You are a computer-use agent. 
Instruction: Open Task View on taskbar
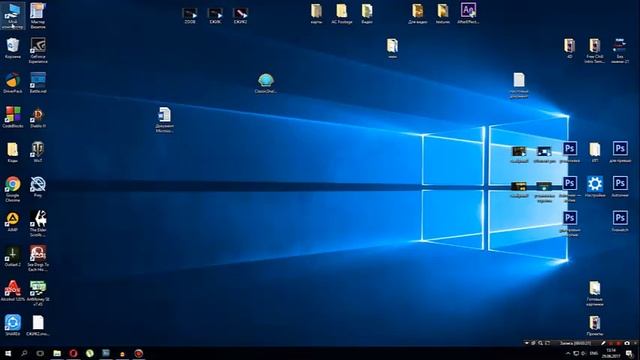pyautogui.click(x=40, y=353)
